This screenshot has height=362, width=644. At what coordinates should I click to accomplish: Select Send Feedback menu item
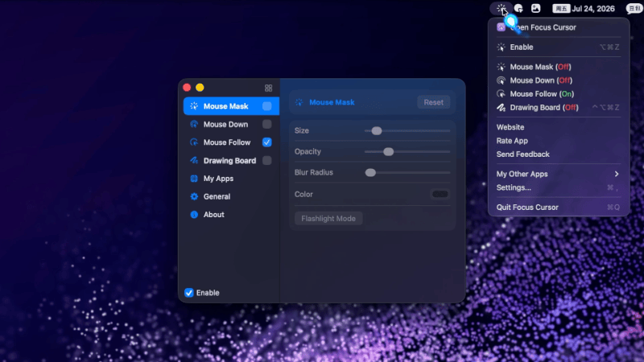click(559, 154)
